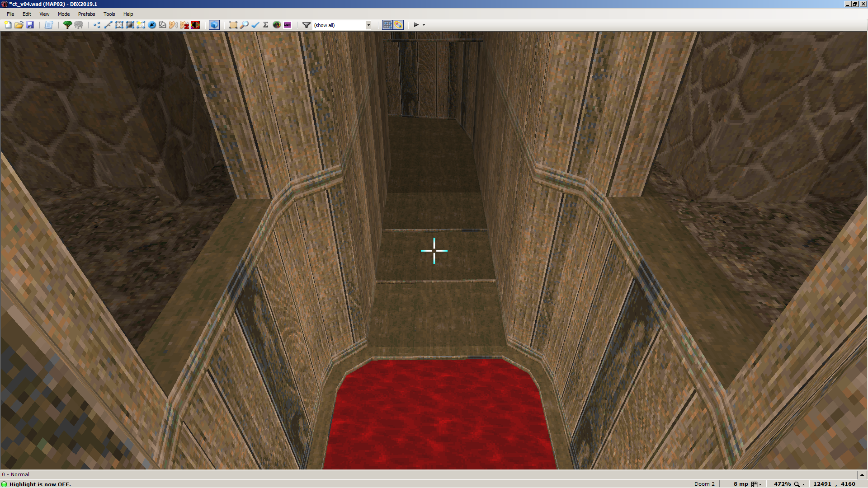
Task: Click the Sigma statistics icon
Action: (266, 25)
